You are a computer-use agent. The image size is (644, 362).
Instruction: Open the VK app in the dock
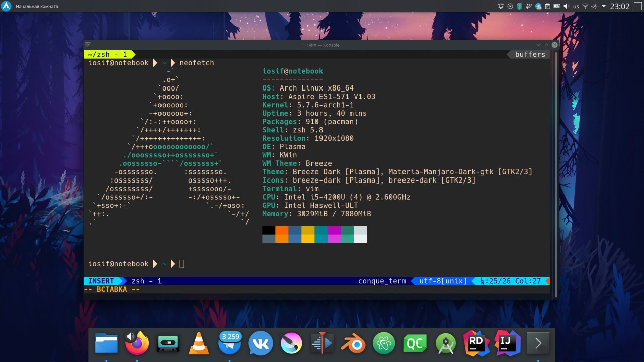(261, 344)
